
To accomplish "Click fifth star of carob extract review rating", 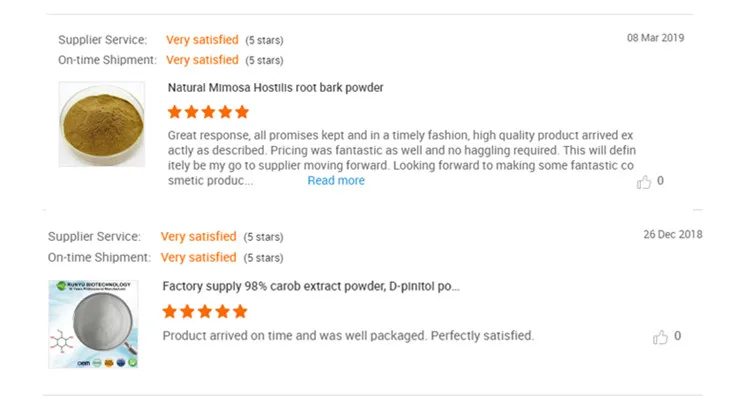I will (x=236, y=311).
